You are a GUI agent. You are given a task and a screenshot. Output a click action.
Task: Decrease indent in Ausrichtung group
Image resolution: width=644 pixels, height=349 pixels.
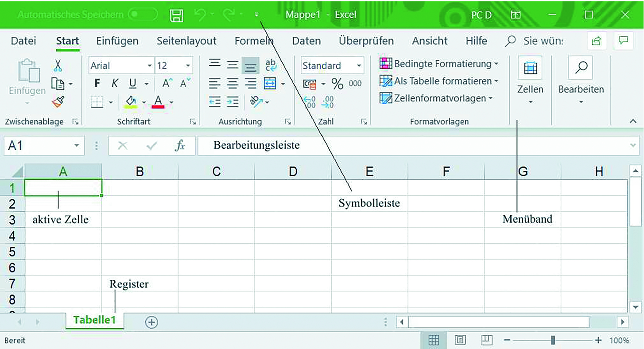pyautogui.click(x=215, y=102)
